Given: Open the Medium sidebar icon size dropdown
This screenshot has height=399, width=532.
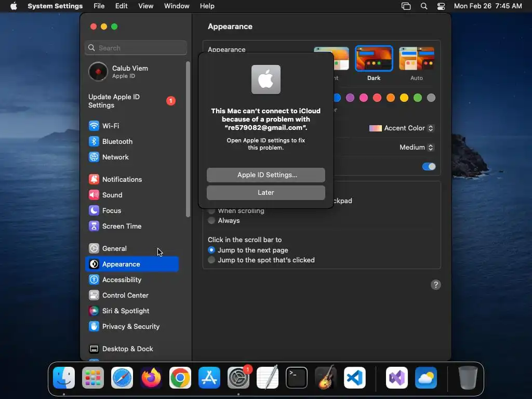Looking at the screenshot, I should coord(417,147).
